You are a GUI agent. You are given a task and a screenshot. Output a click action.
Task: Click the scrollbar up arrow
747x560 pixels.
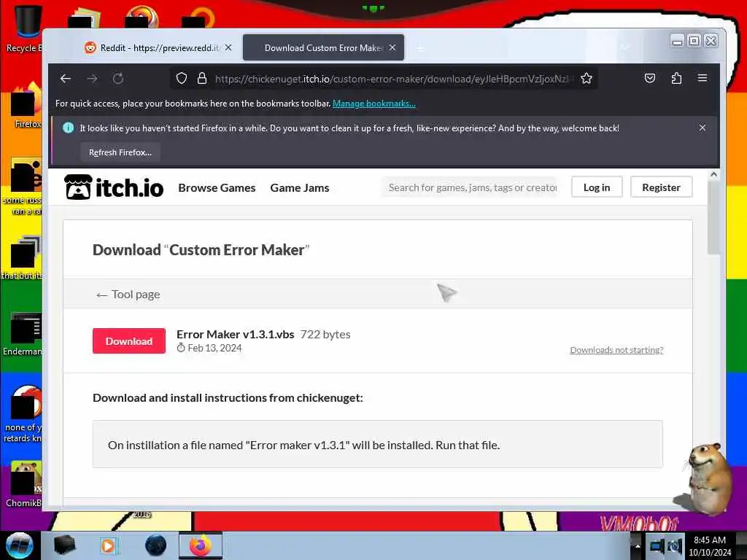tap(713, 175)
